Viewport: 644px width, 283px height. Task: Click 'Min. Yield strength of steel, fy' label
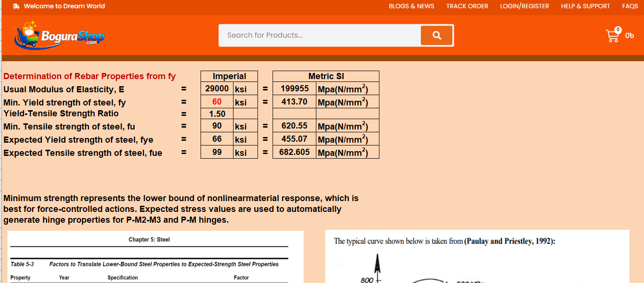[x=64, y=103]
